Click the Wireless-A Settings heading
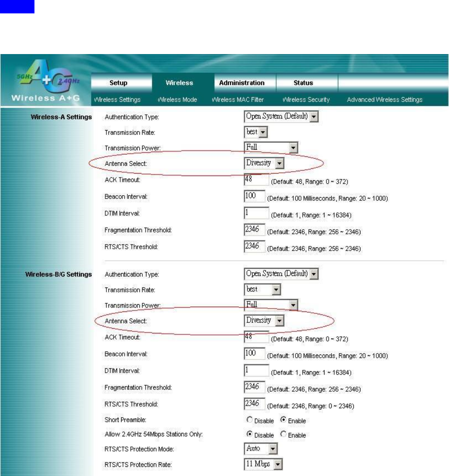 [x=61, y=117]
